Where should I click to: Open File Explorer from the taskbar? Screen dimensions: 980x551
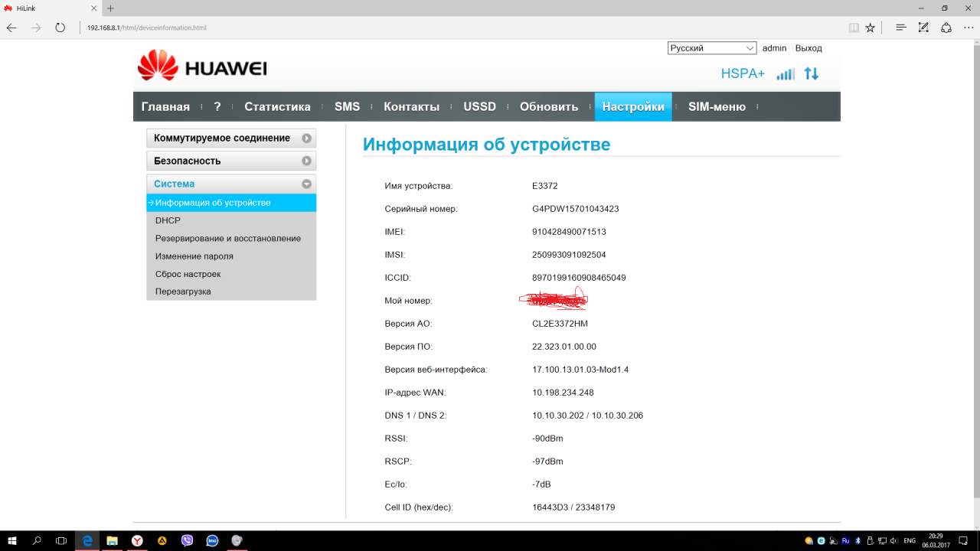point(112,540)
